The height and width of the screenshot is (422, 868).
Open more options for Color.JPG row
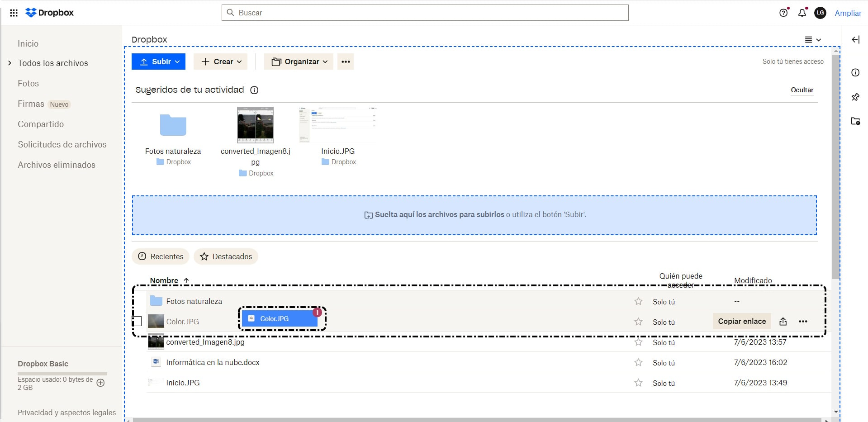point(803,322)
